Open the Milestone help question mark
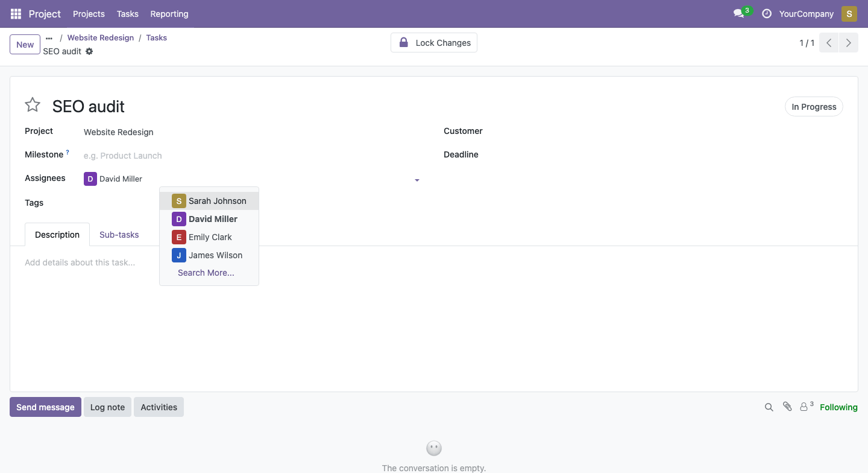 [x=68, y=153]
